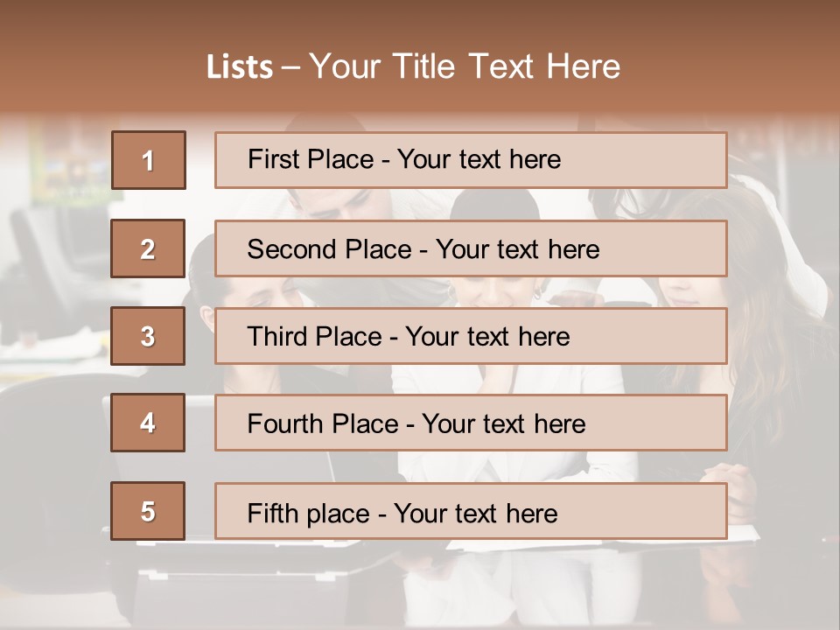This screenshot has width=840, height=630.
Task: Click the number 5 box
Action: pyautogui.click(x=148, y=510)
